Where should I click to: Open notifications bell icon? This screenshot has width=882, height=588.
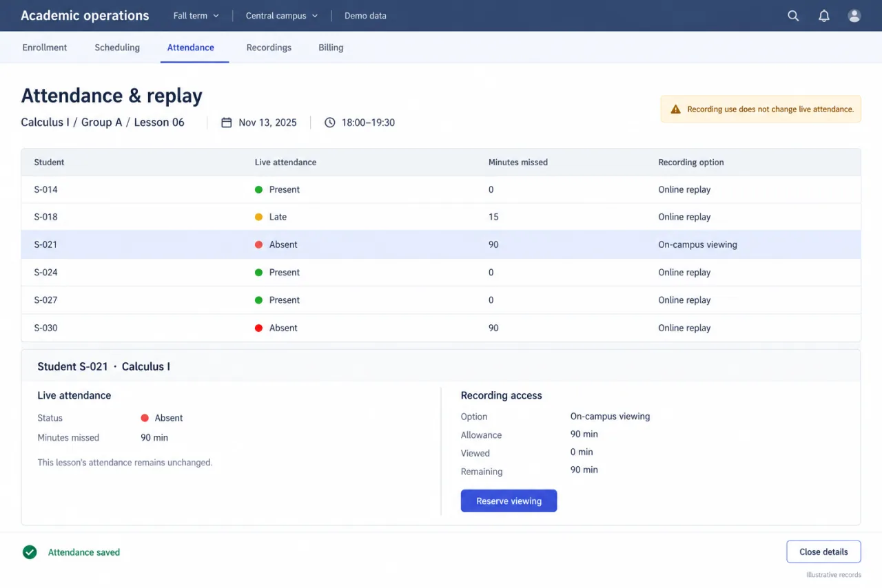(x=823, y=16)
